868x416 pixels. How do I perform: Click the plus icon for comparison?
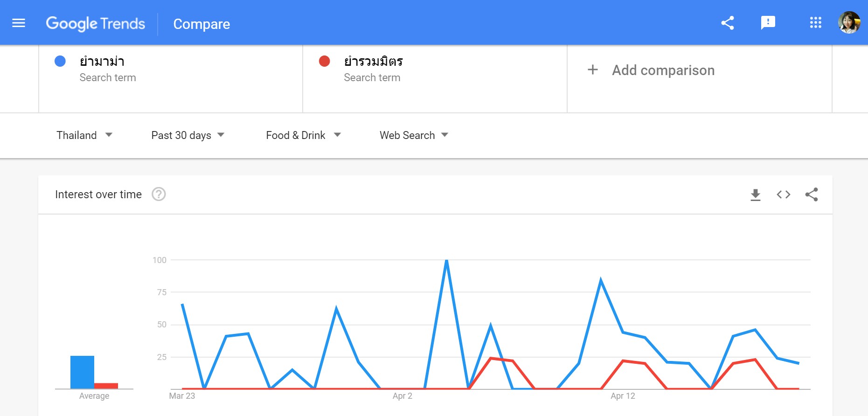coord(592,70)
